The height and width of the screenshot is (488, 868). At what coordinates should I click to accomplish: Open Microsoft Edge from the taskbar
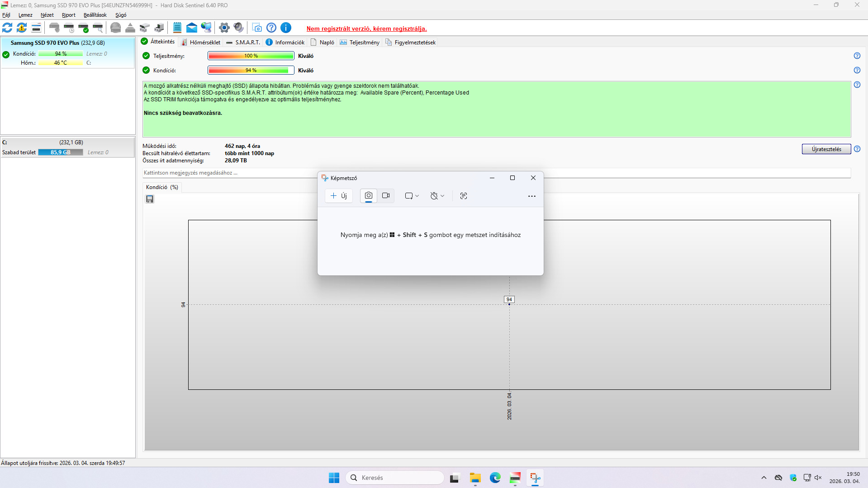495,478
